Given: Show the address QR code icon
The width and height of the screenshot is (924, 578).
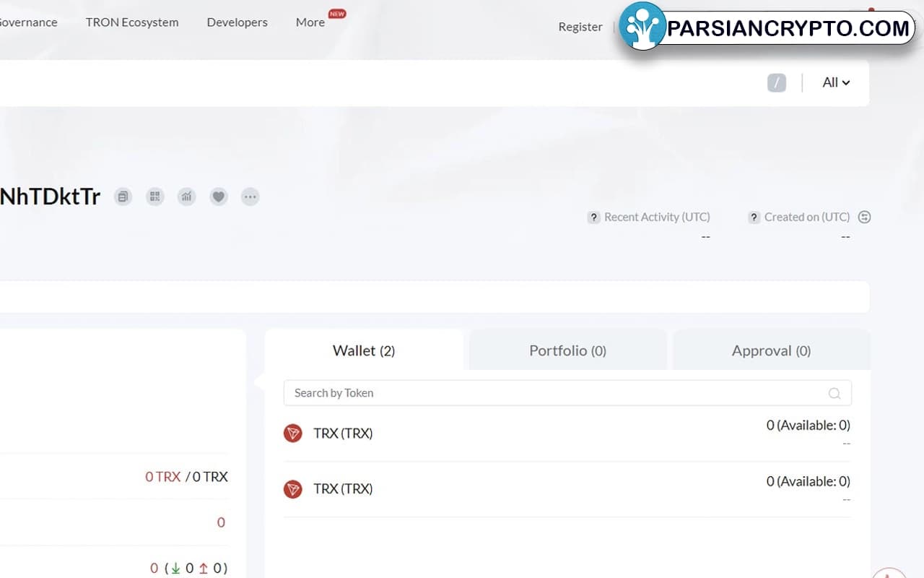Looking at the screenshot, I should pos(155,197).
